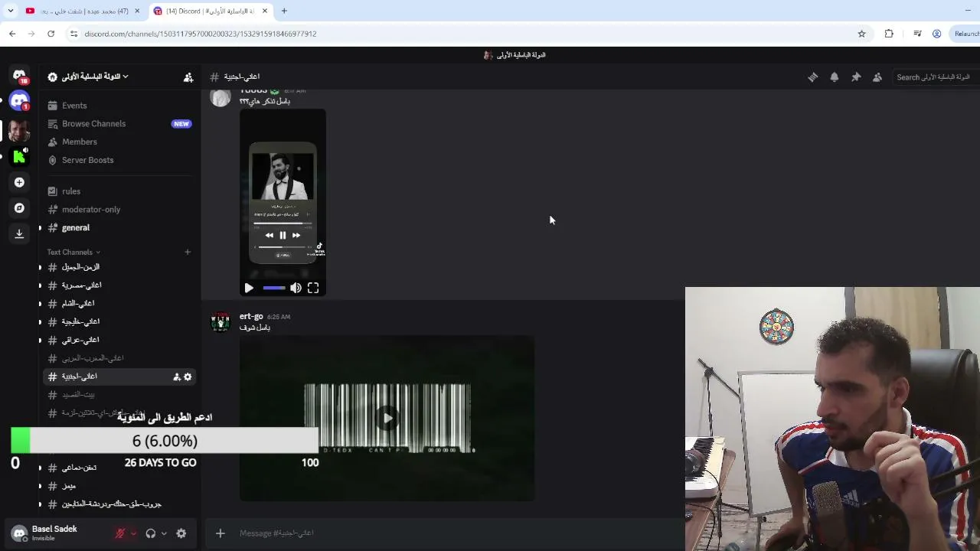The width and height of the screenshot is (980, 551).
Task: Select the Discord browser tab
Action: click(211, 11)
